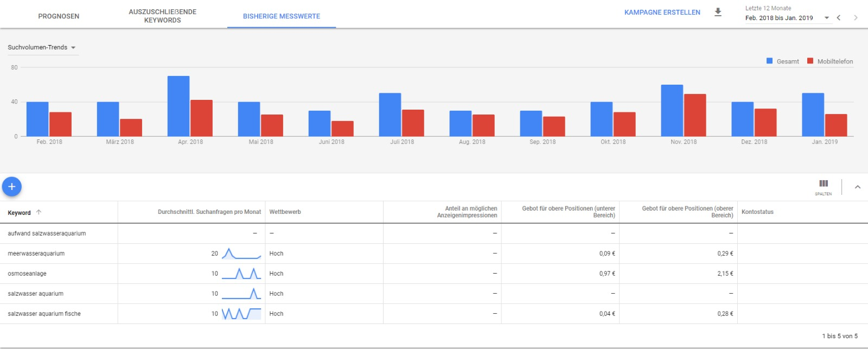The width and height of the screenshot is (868, 349).
Task: Click the Apr. 2018 axis label
Action: click(x=190, y=142)
